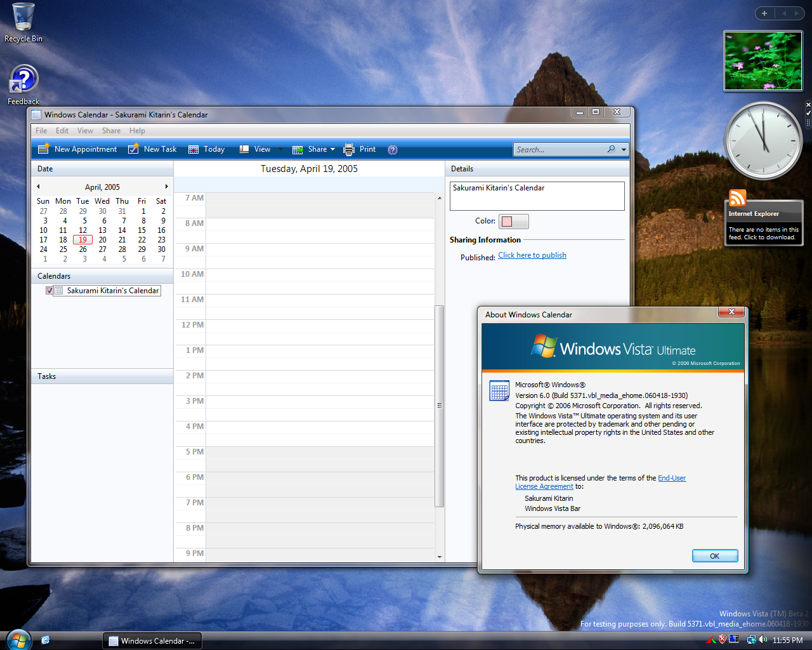This screenshot has width=812, height=650.
Task: Select April 1 in the mini calendar
Action: coord(143,211)
